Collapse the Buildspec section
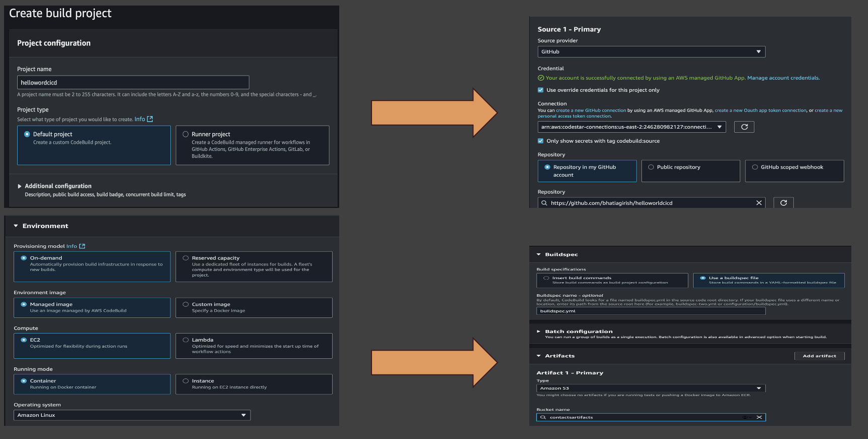The height and width of the screenshot is (439, 868). pyautogui.click(x=539, y=254)
